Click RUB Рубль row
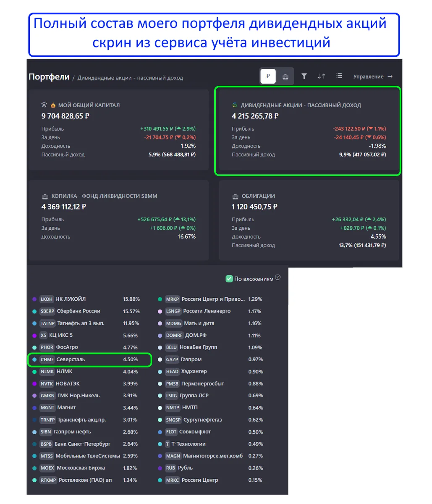 click(x=211, y=468)
